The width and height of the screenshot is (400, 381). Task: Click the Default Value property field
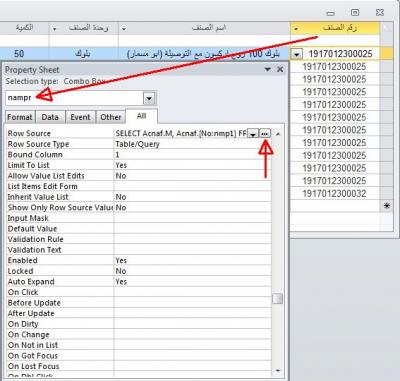[x=192, y=229]
